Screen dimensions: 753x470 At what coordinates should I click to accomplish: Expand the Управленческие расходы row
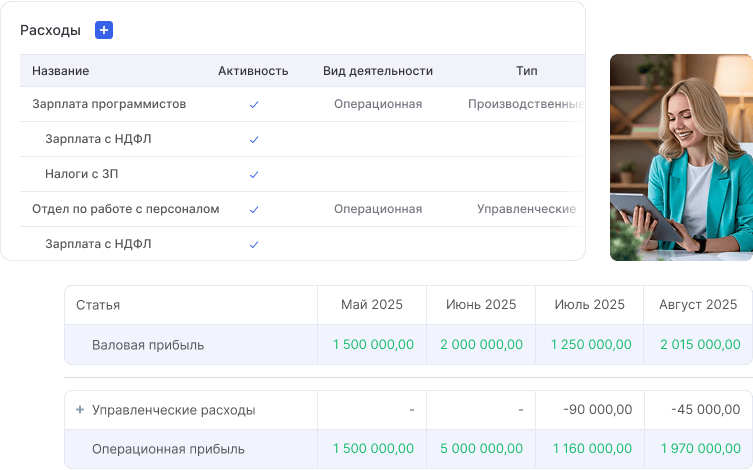[80, 410]
